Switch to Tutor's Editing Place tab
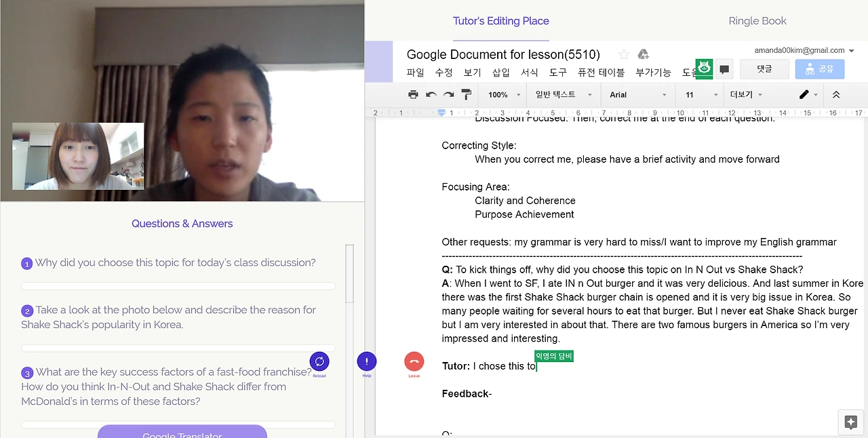The width and height of the screenshot is (868, 438). 501,21
